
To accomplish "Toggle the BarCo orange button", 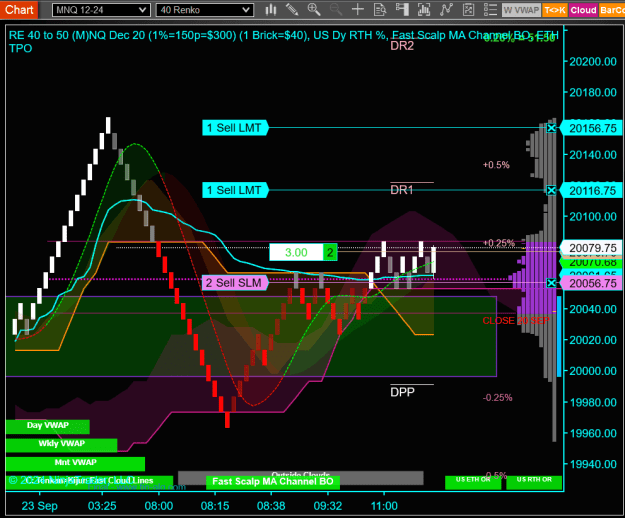I will 611,10.
